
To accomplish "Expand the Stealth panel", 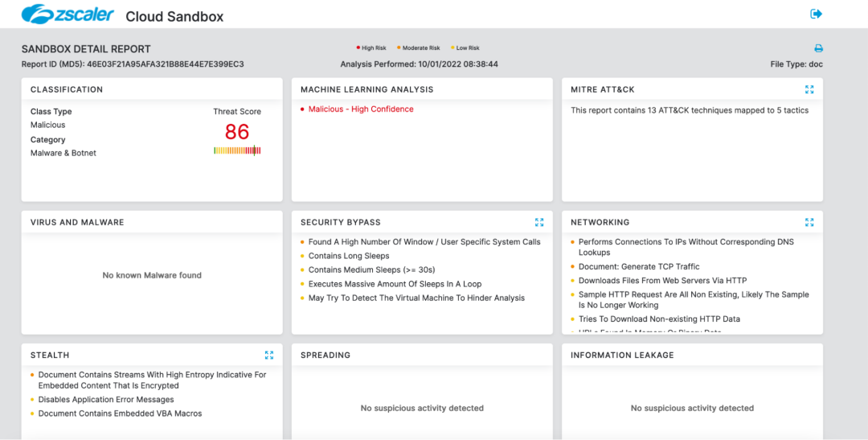I will click(x=269, y=355).
